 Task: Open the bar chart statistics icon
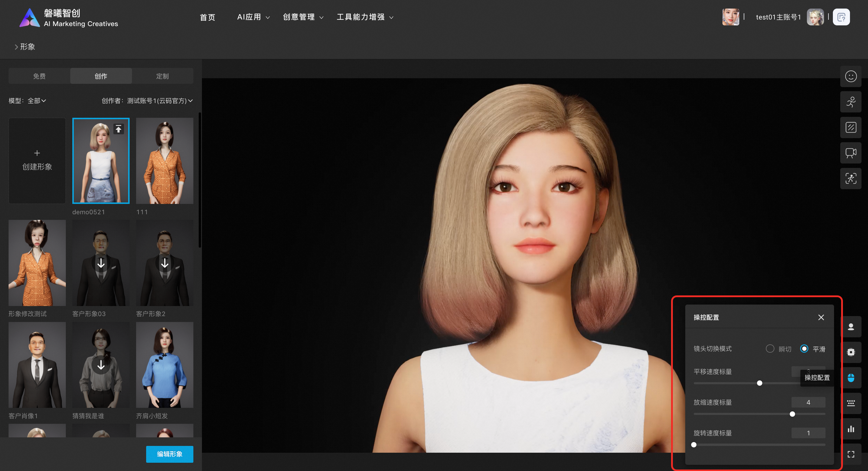pos(851,429)
